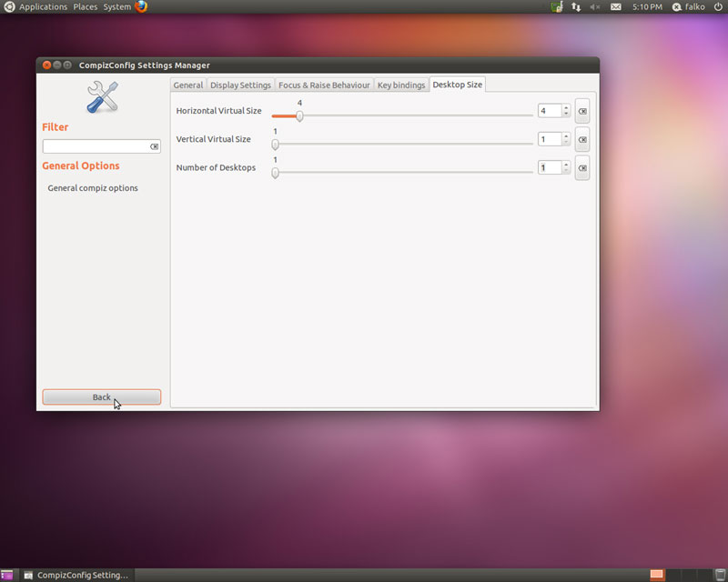Decrease Number of Desktops with down arrow
Image resolution: width=728 pixels, height=582 pixels.
coord(565,170)
